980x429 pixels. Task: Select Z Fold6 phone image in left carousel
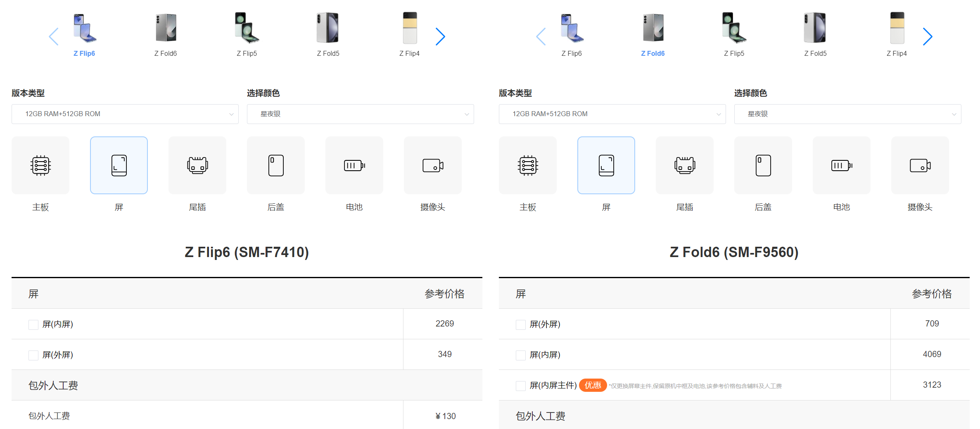click(166, 28)
